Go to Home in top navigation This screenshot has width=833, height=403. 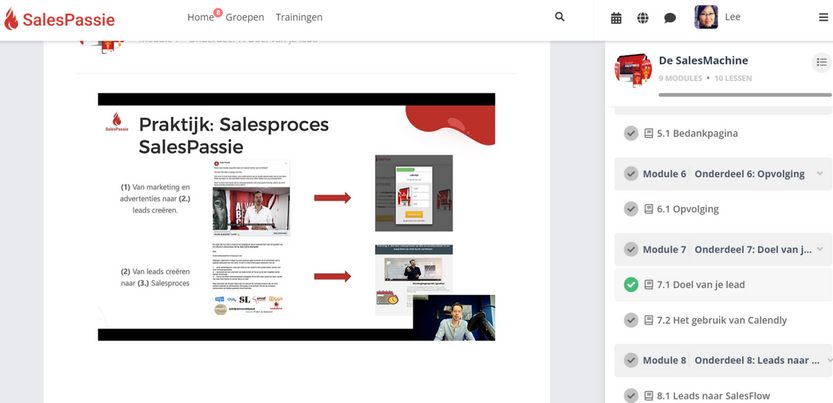pos(200,18)
